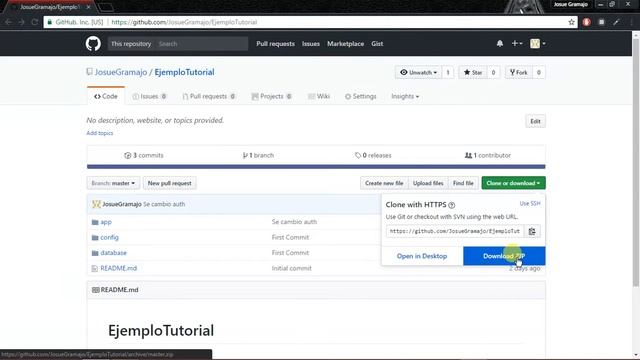
Task: View the 1 contributor link
Action: [x=488, y=156]
